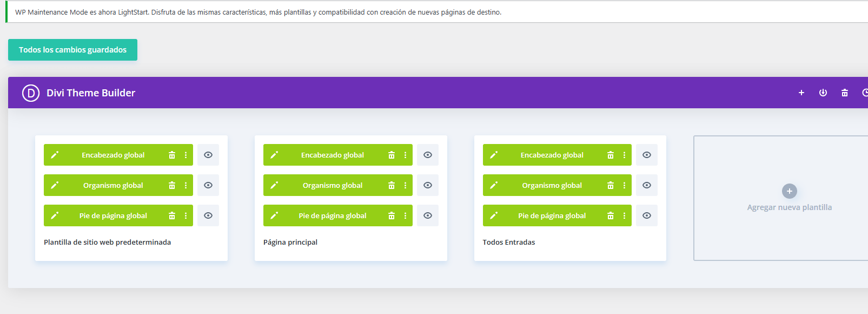Toggle visibility of Organismo global in Página principal
Viewport: 868px width, 314px height.
[428, 185]
